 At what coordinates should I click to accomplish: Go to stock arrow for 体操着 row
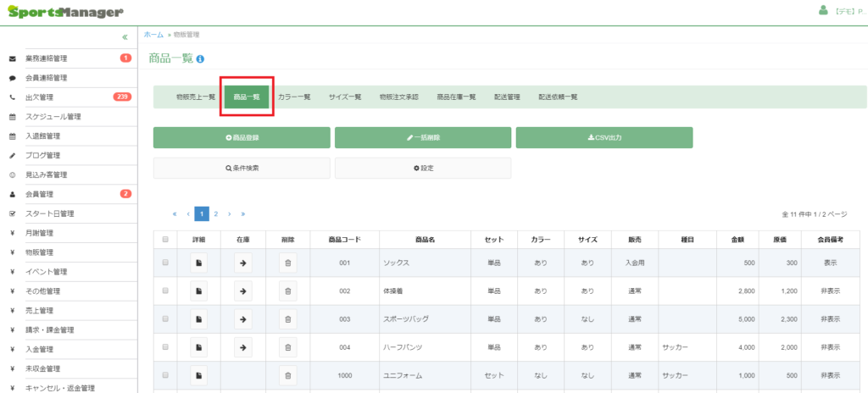click(x=243, y=291)
